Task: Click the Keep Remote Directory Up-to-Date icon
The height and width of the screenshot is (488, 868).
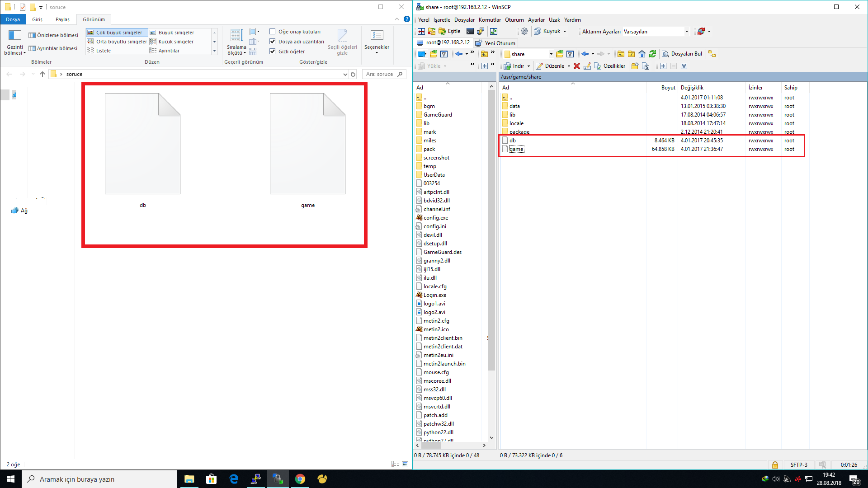Action: 494,31
